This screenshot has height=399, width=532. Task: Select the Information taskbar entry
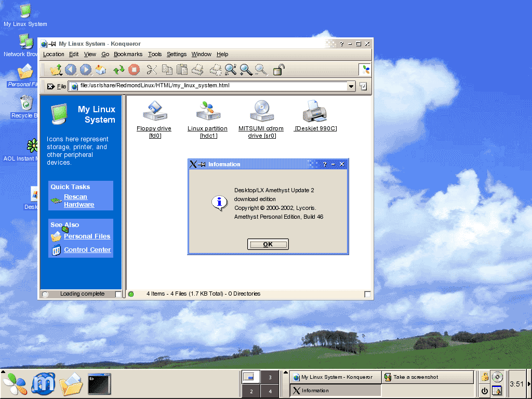pos(336,391)
